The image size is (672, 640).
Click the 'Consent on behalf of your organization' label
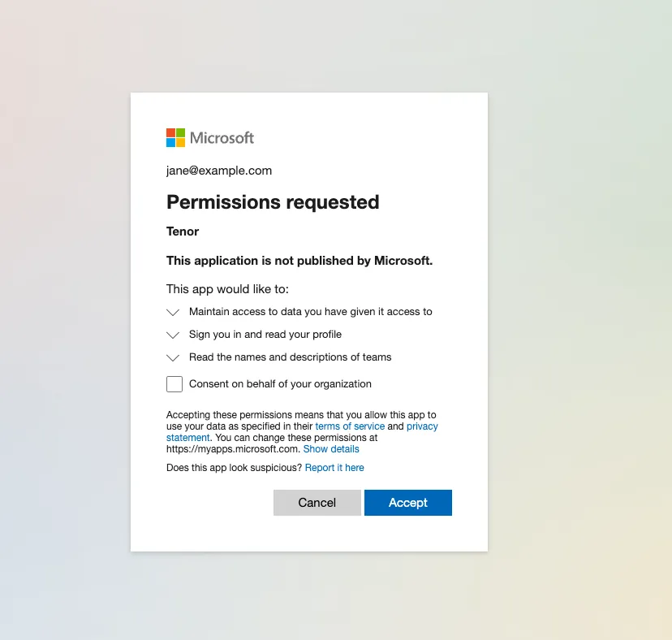coord(280,384)
